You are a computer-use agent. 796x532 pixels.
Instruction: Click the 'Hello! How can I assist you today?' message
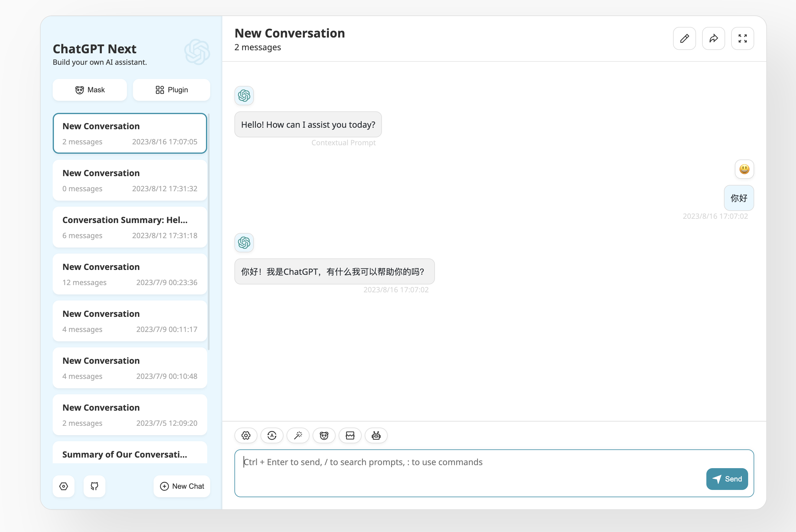[308, 124]
